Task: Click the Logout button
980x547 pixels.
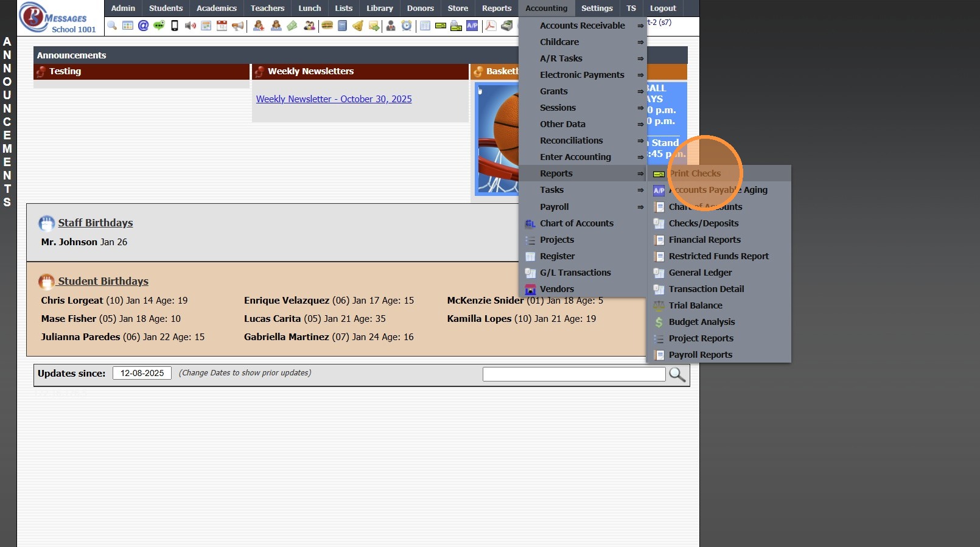Action: pos(663,8)
